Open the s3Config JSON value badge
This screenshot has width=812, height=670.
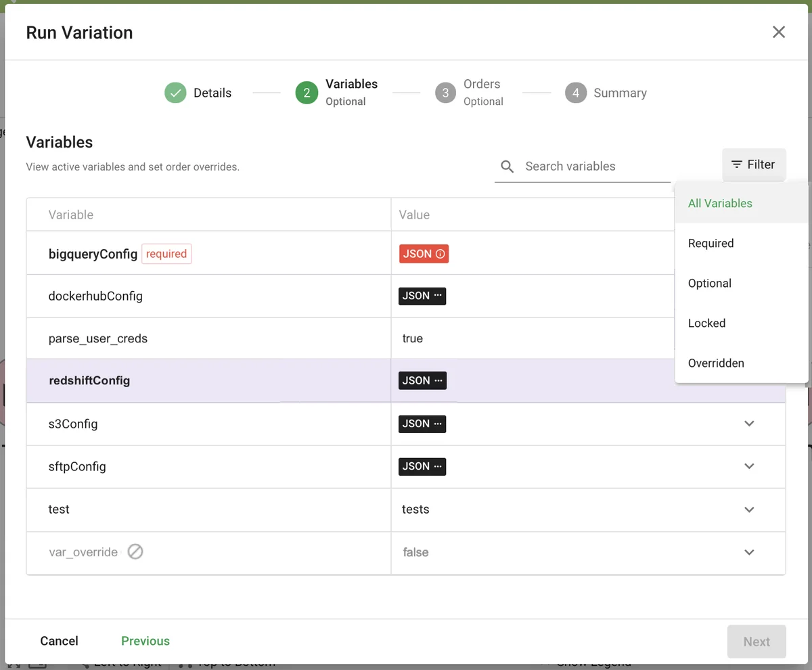[x=422, y=424]
